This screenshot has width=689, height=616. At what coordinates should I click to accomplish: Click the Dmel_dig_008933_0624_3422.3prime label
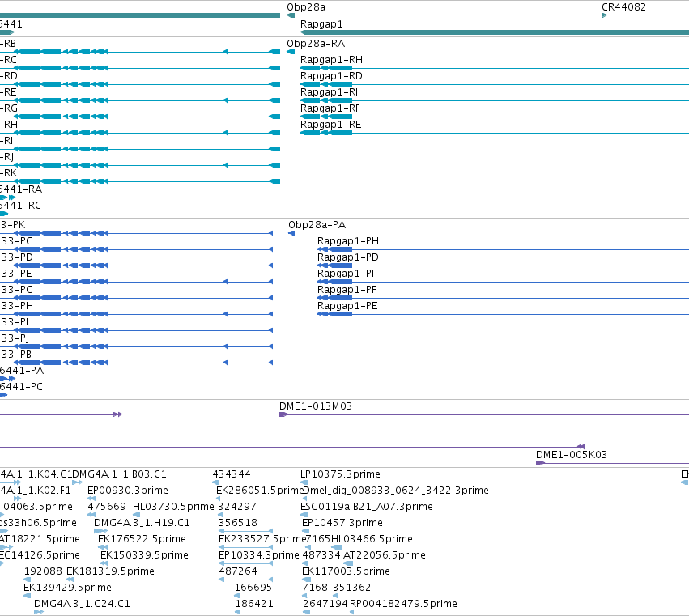click(396, 491)
